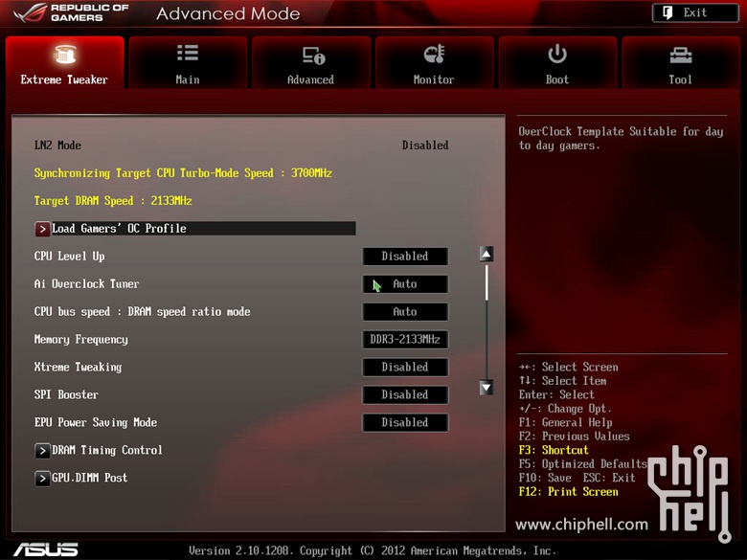Open SPI Booster option dropdown
Screen dimensions: 747x560
[x=405, y=394]
